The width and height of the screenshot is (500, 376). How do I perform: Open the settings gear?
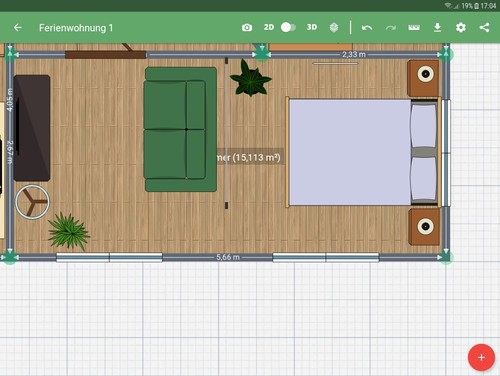(x=461, y=27)
